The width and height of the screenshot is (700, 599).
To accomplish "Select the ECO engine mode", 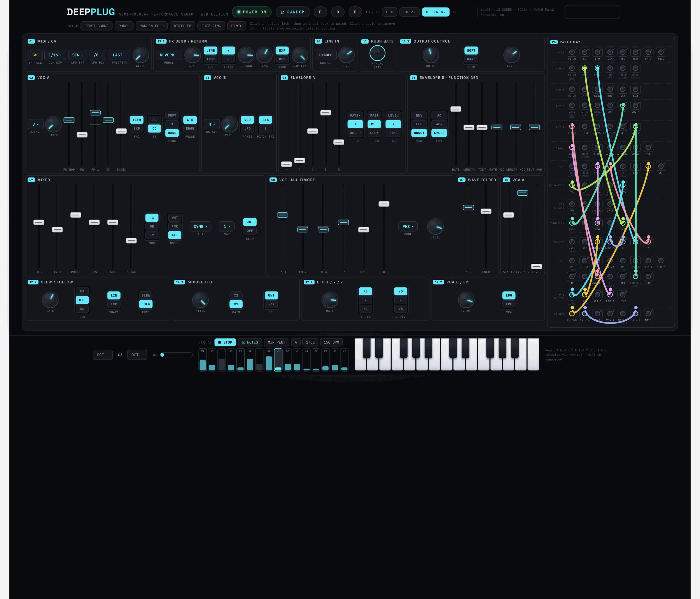I will tap(390, 12).
